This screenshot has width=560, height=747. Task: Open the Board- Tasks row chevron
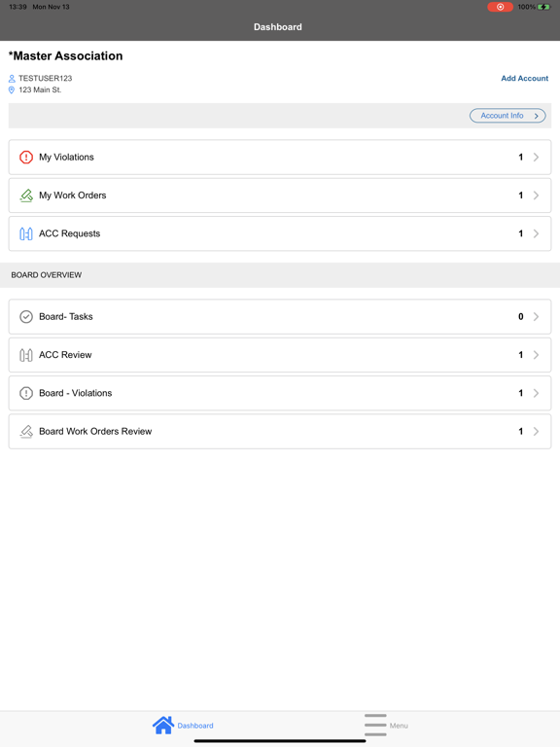point(537,317)
